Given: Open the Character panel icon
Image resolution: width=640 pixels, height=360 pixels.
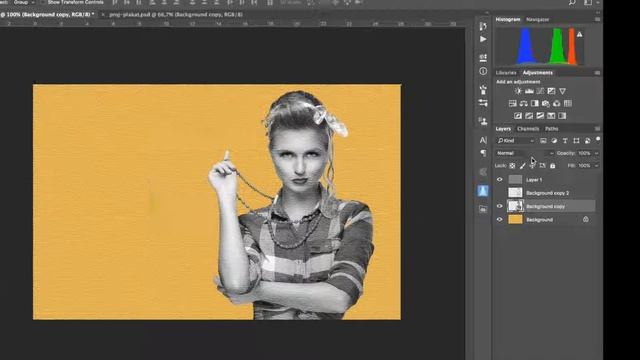Looking at the screenshot, I should click(483, 140).
